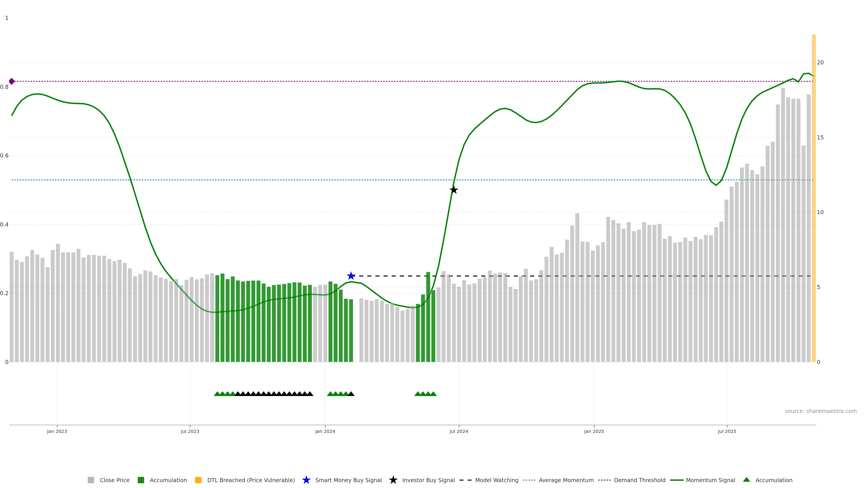Click the gray Close Price legend swatch
This screenshot has height=488, width=868.
(x=91, y=480)
